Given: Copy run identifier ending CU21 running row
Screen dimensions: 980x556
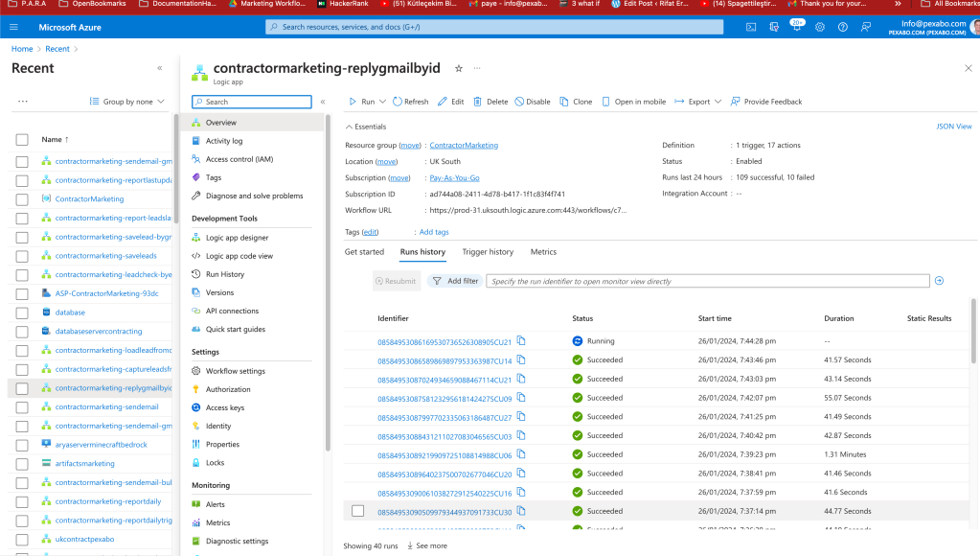Looking at the screenshot, I should click(x=521, y=341).
